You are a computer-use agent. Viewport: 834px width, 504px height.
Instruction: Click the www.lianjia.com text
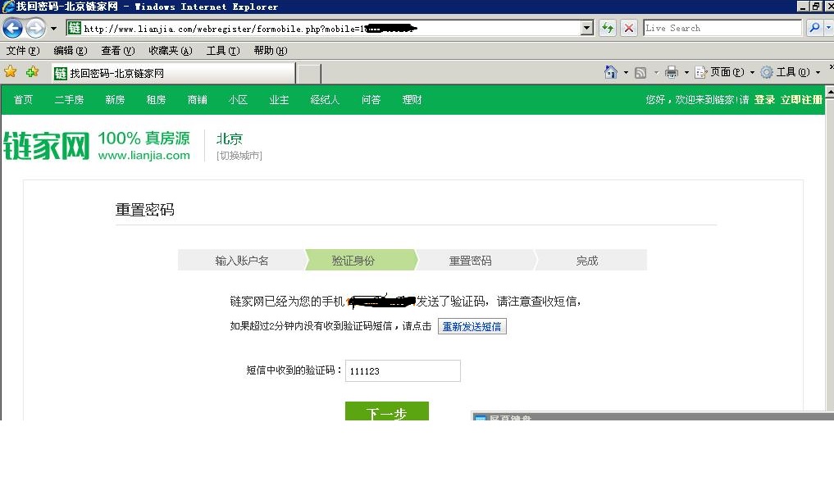tap(144, 155)
